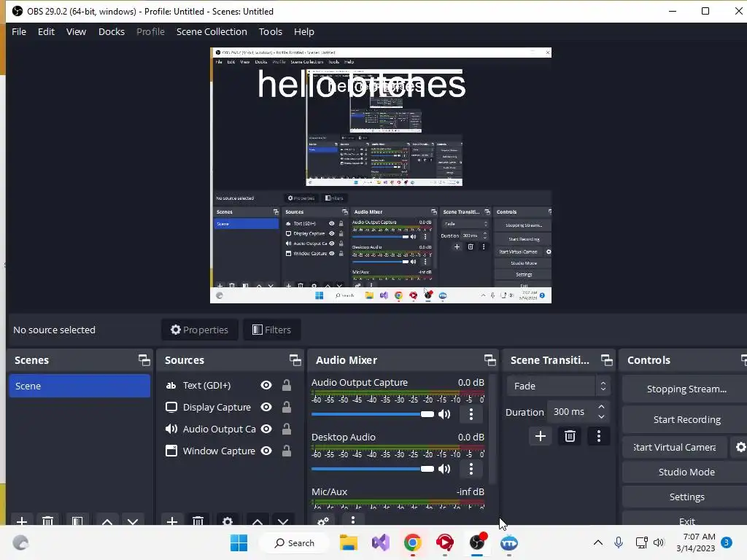Image resolution: width=747 pixels, height=560 pixels.
Task: Move source up in Sources toolbar
Action: 258,521
